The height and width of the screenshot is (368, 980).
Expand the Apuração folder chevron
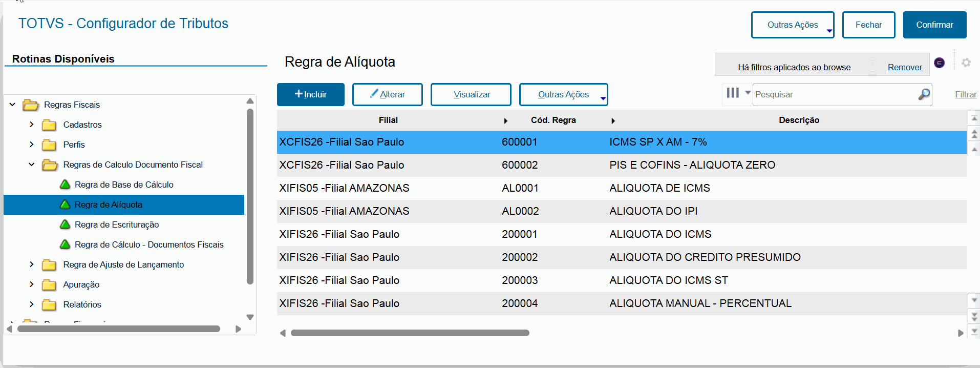coord(32,284)
